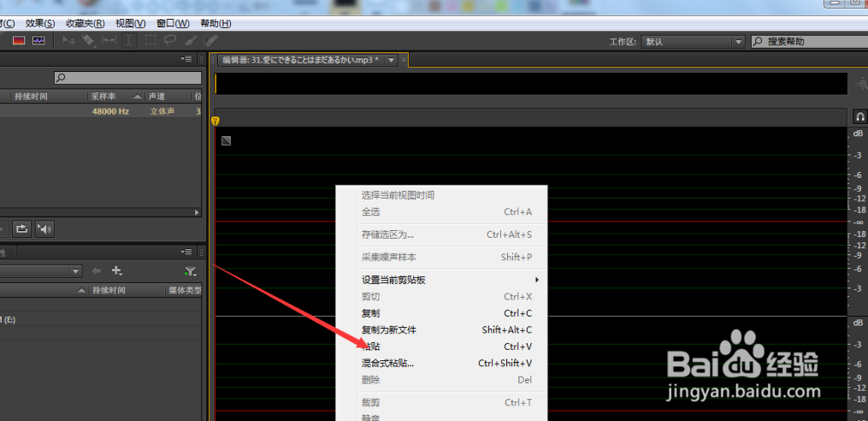Click the yellow playhead marker
This screenshot has width=868, height=421.
[x=215, y=122]
